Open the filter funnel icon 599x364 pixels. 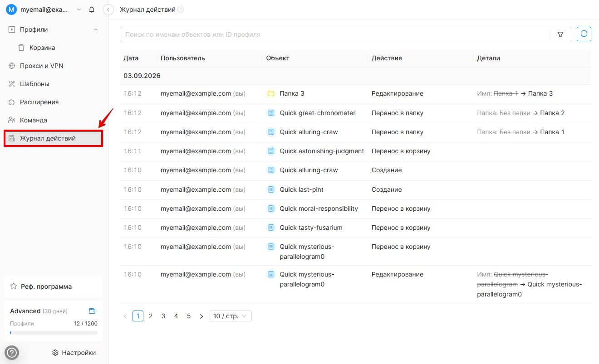[560, 34]
